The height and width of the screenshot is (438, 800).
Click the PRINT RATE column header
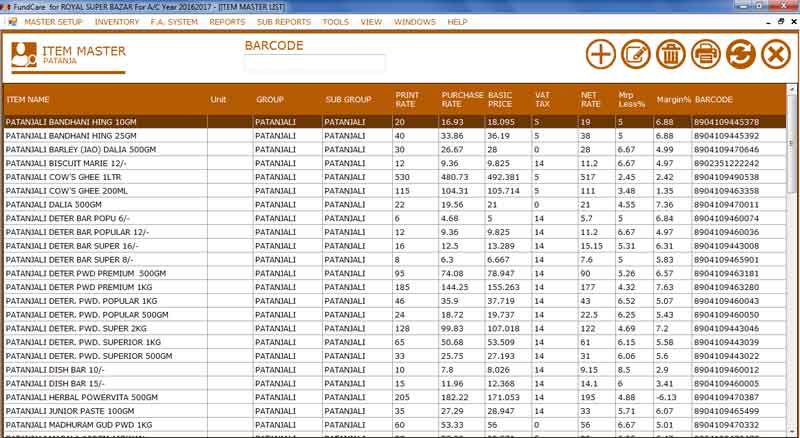(x=407, y=100)
